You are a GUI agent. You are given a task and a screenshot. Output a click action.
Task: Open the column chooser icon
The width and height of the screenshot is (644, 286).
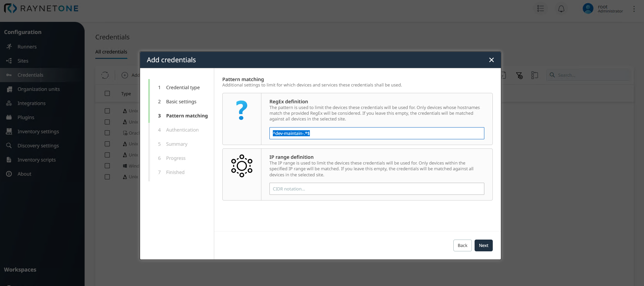pyautogui.click(x=535, y=75)
